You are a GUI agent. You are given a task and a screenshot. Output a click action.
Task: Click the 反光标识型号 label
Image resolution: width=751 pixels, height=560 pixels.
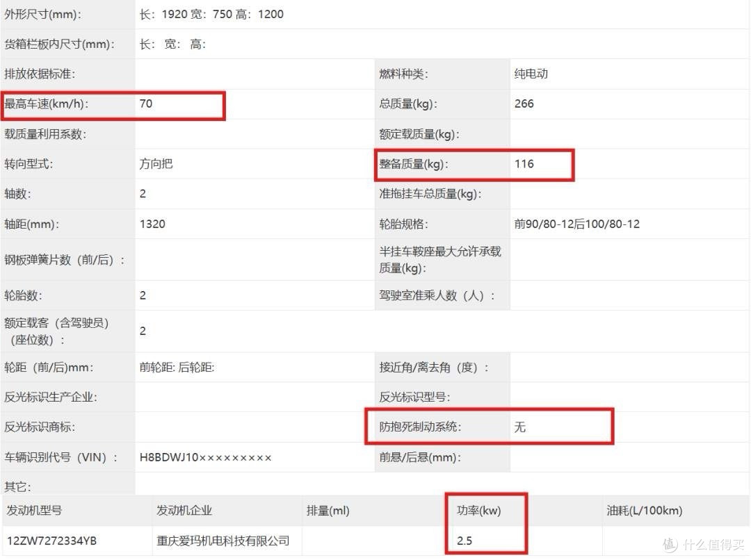pos(414,397)
